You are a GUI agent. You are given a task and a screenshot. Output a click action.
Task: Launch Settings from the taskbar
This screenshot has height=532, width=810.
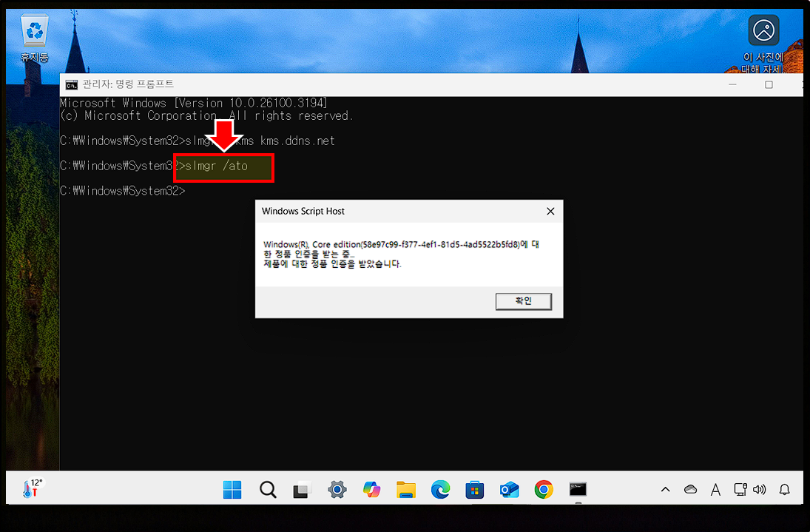click(x=337, y=489)
